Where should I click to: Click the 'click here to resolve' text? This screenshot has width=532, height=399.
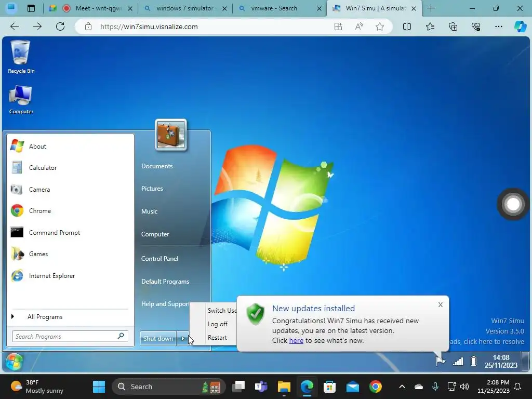pos(494,342)
